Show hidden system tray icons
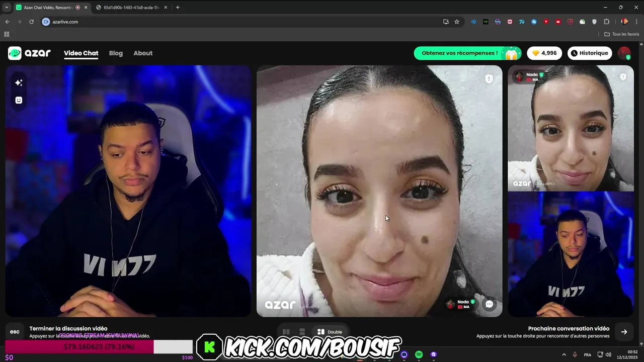 tap(564, 354)
